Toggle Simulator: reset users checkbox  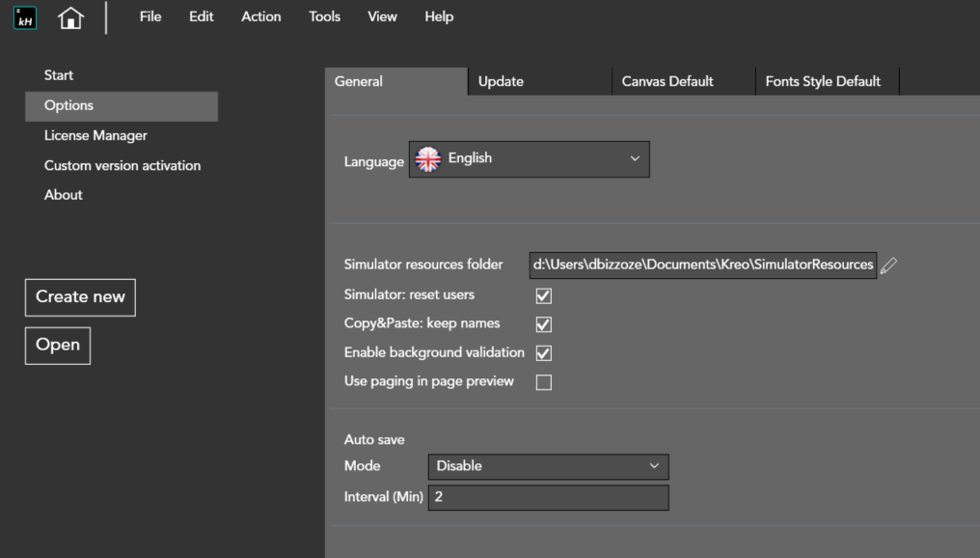[544, 295]
